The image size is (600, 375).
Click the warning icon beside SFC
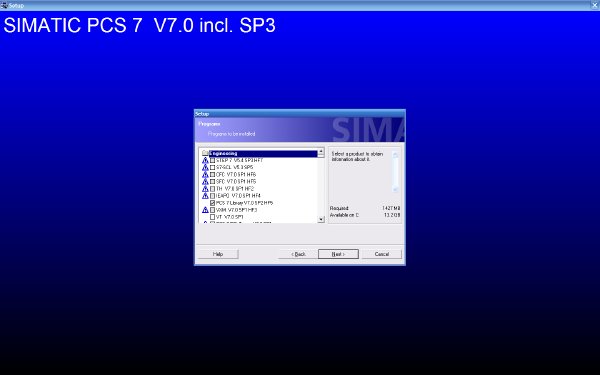tap(205, 181)
